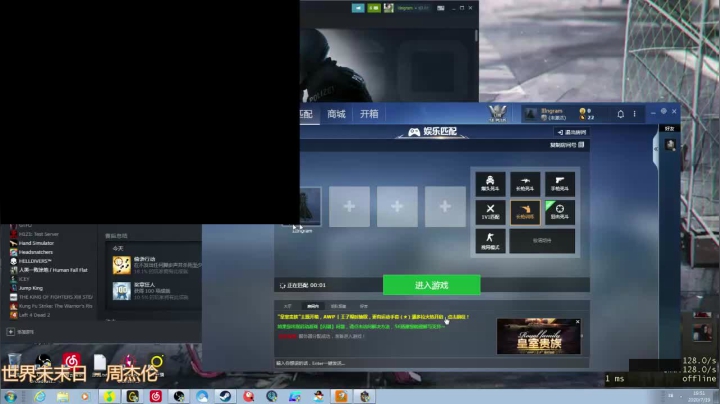The height and width of the screenshot is (404, 720).
Task: Click the Steam window green toolbar button
Action: click(x=374, y=8)
